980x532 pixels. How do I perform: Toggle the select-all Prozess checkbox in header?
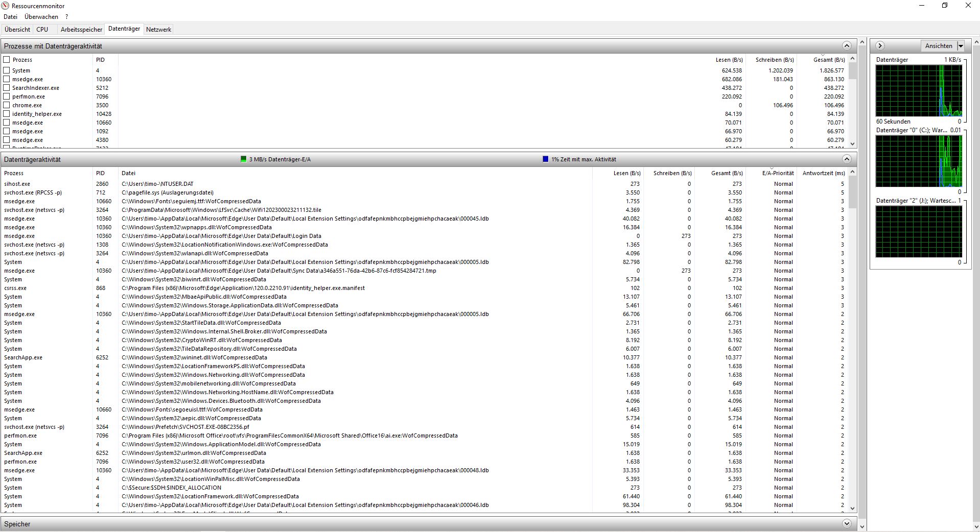coord(7,60)
